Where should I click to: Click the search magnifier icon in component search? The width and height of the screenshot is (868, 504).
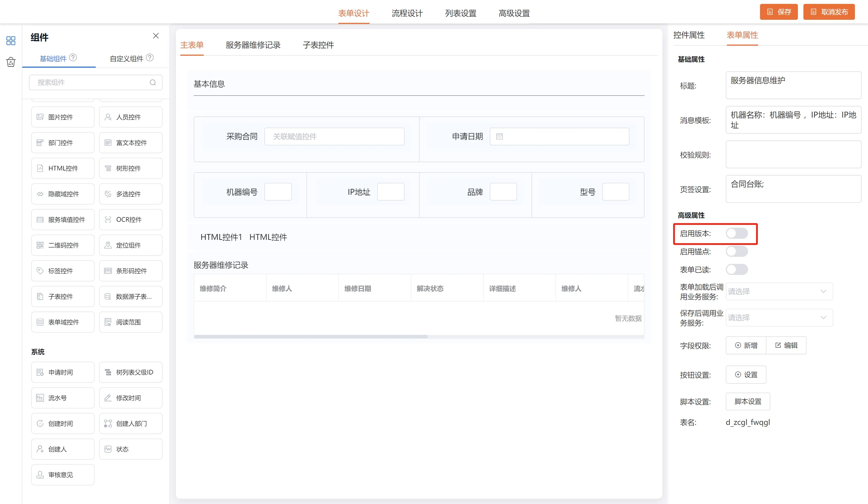(x=153, y=82)
